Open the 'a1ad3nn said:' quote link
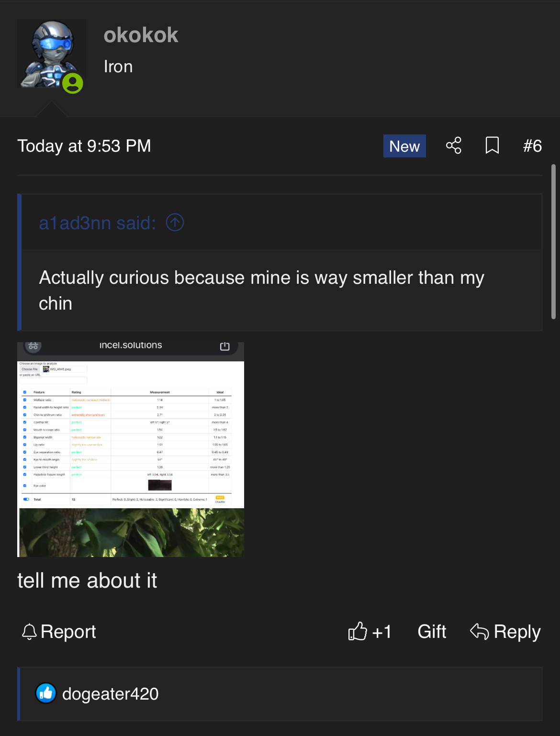Image resolution: width=560 pixels, height=736 pixels. coord(97,223)
